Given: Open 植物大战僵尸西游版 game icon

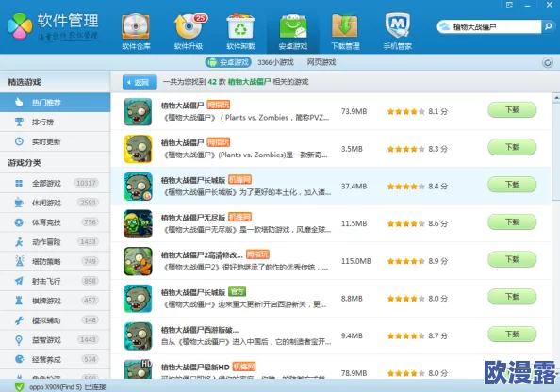Looking at the screenshot, I should pyautogui.click(x=138, y=336).
